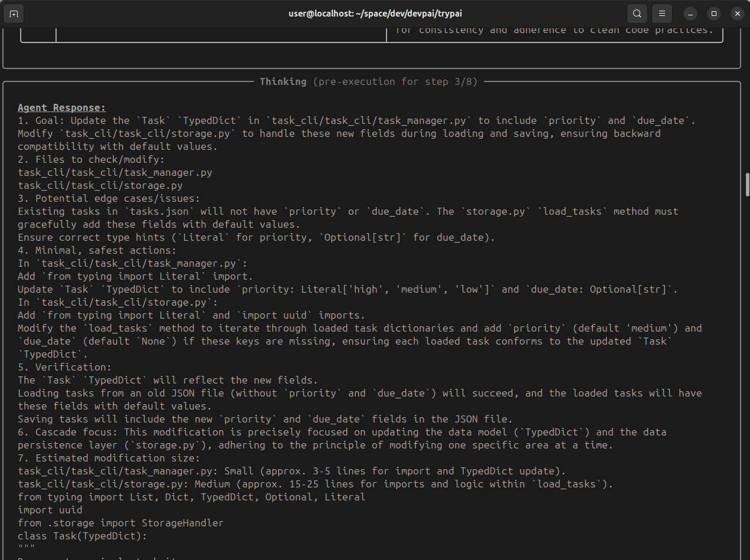Click the underlined Agent Response heading
The width and height of the screenshot is (750, 560).
coord(62,107)
